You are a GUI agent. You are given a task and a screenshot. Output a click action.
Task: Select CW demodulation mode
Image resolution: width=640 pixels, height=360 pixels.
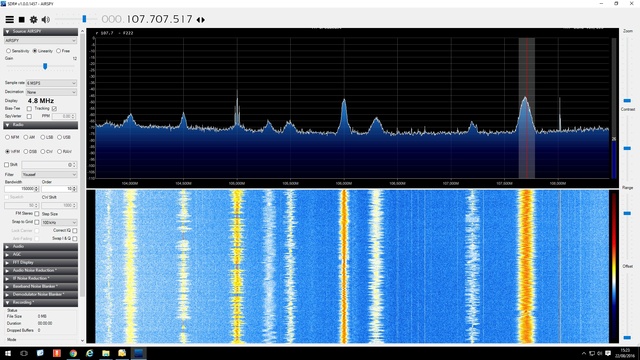[x=43, y=151]
